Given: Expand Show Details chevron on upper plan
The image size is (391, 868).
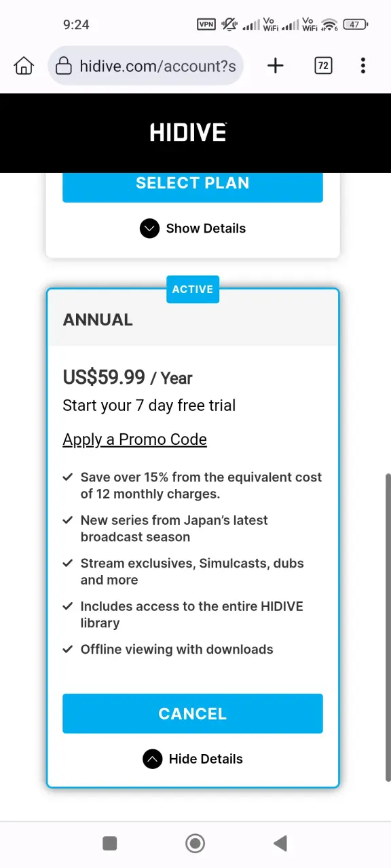Looking at the screenshot, I should [x=149, y=229].
